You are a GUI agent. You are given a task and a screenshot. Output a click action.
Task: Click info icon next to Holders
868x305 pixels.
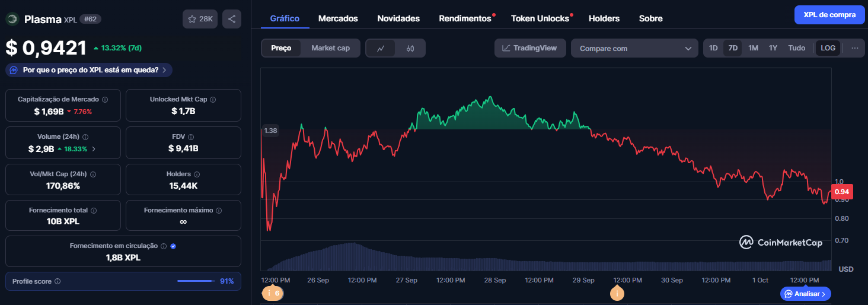[197, 174]
